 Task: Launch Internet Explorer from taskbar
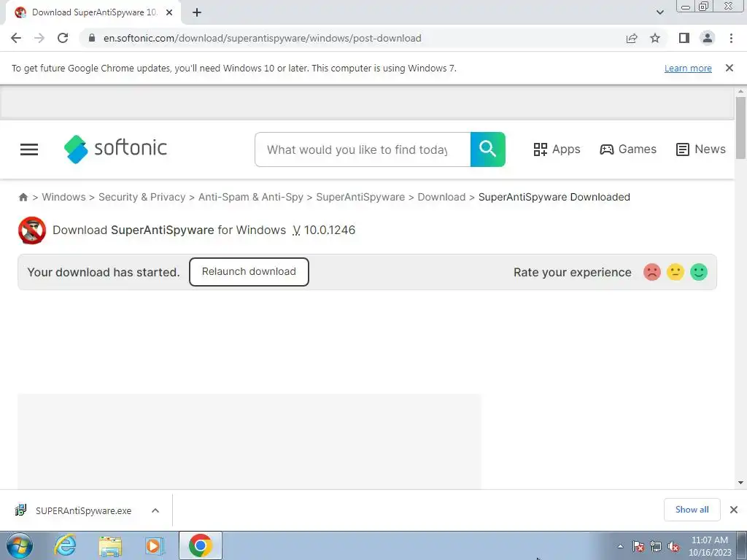pos(65,545)
